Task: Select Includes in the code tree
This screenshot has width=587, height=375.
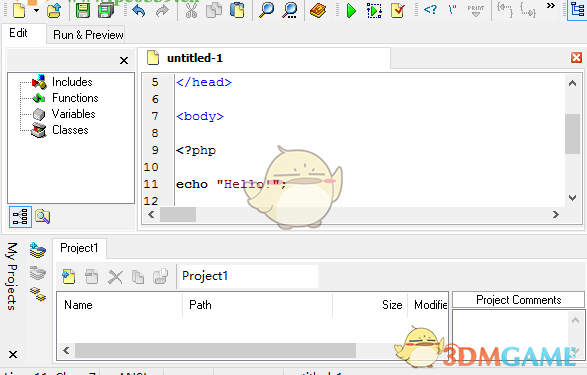Action: click(x=72, y=82)
